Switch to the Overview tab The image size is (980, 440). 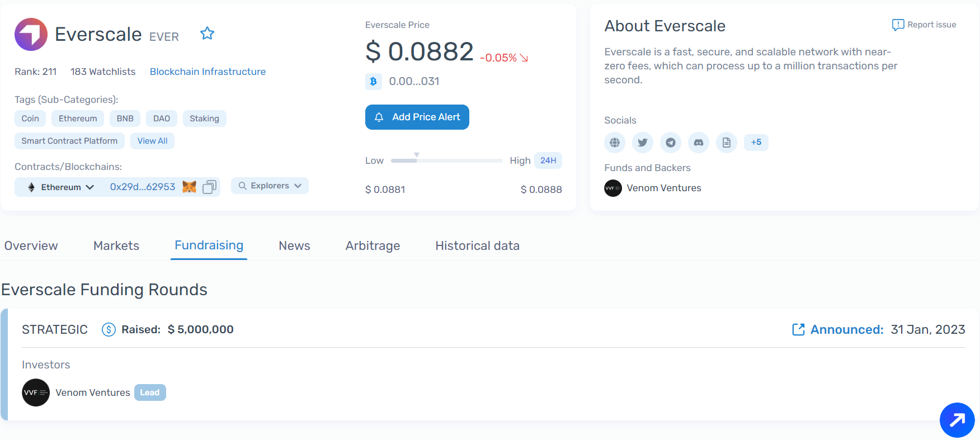[x=31, y=245]
